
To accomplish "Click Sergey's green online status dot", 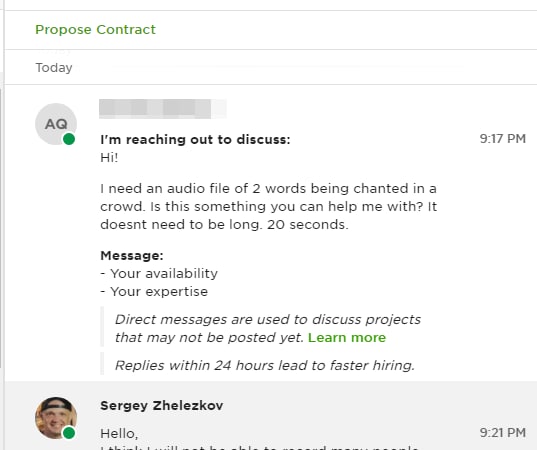I will tap(69, 433).
